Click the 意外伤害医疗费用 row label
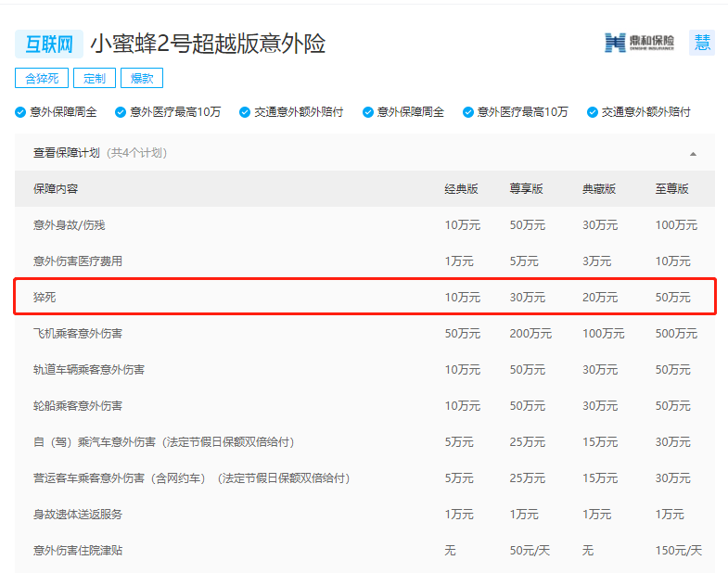The image size is (728, 573). click(78, 261)
